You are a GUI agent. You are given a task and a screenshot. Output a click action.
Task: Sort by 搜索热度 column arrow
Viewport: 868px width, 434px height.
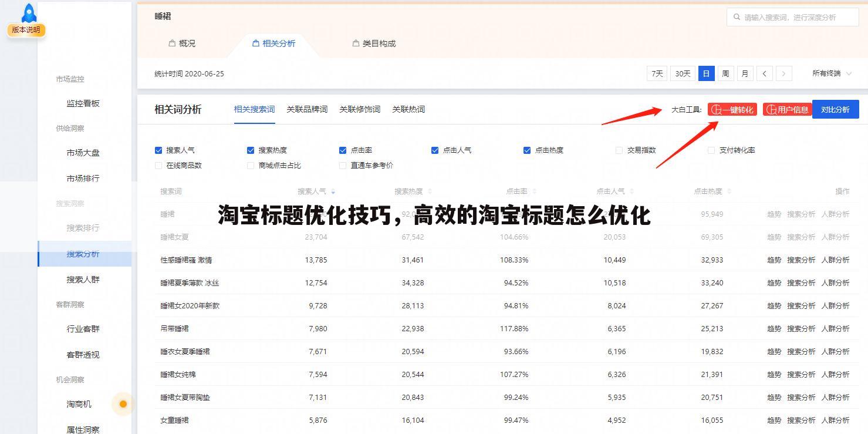coord(430,191)
